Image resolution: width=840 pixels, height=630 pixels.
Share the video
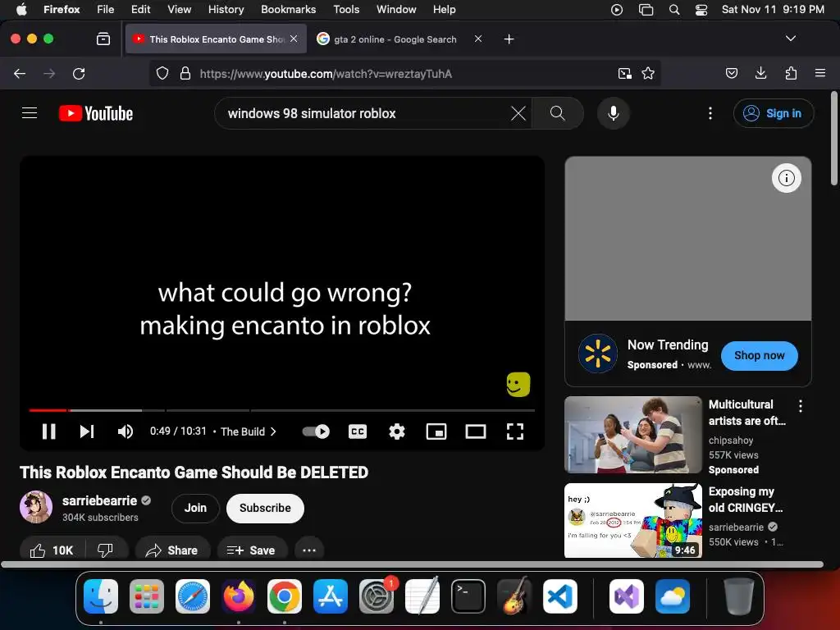click(x=172, y=550)
